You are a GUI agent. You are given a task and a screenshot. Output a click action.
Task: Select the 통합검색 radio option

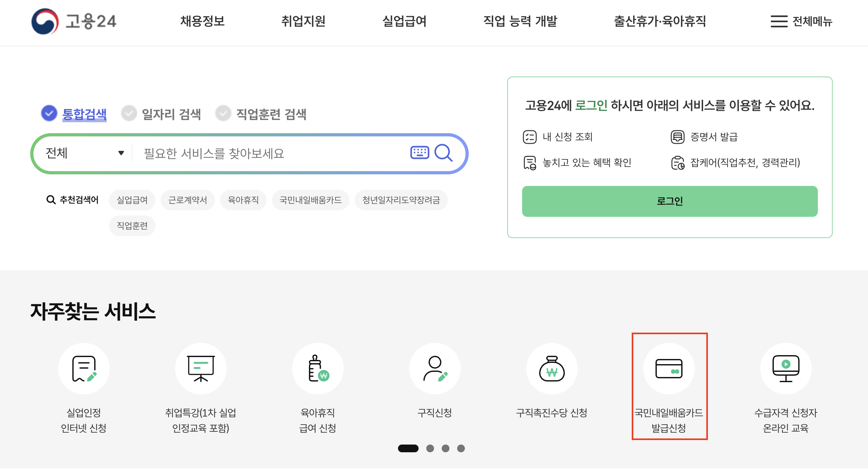click(49, 113)
